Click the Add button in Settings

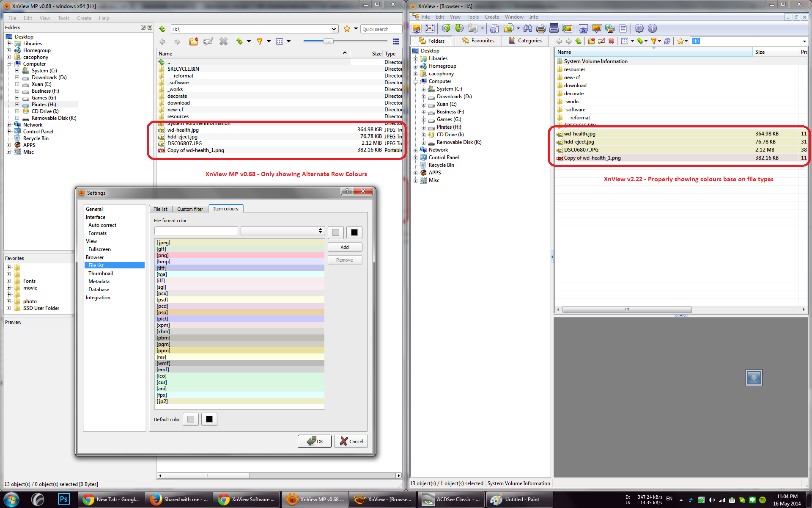[345, 247]
